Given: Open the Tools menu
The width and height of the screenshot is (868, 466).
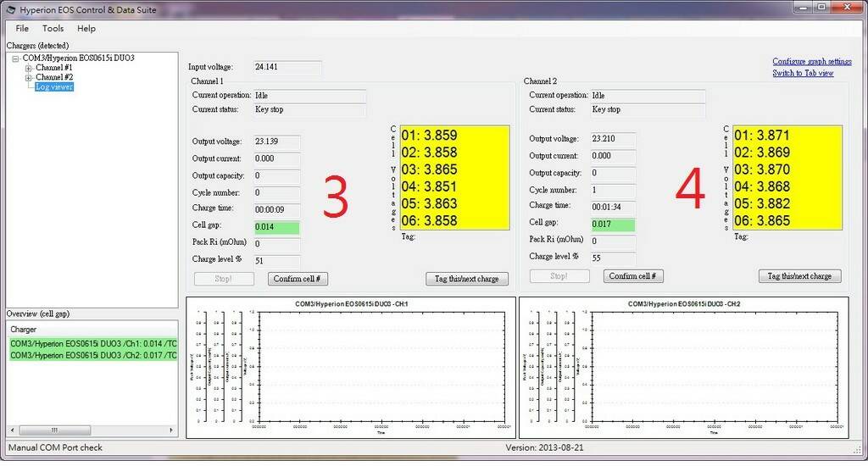Looking at the screenshot, I should point(53,28).
